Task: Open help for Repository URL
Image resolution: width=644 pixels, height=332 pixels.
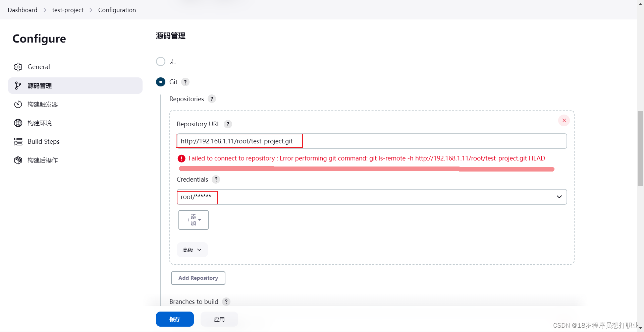Action: tap(228, 124)
